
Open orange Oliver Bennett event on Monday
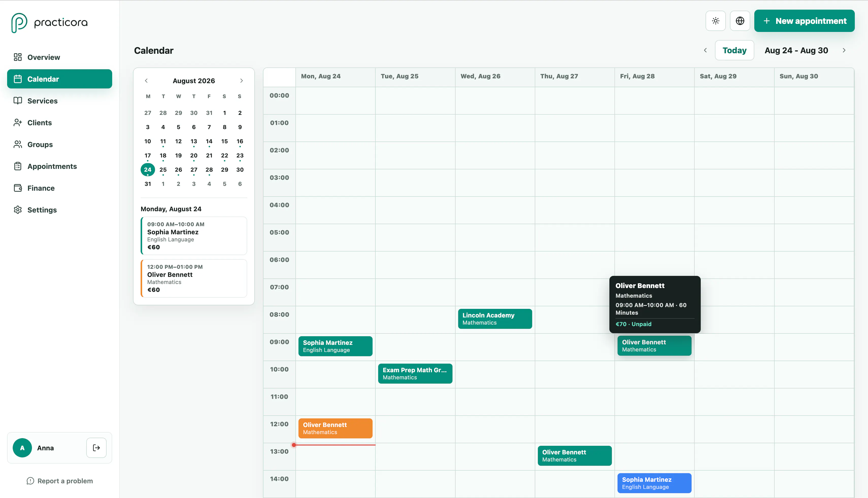click(335, 428)
